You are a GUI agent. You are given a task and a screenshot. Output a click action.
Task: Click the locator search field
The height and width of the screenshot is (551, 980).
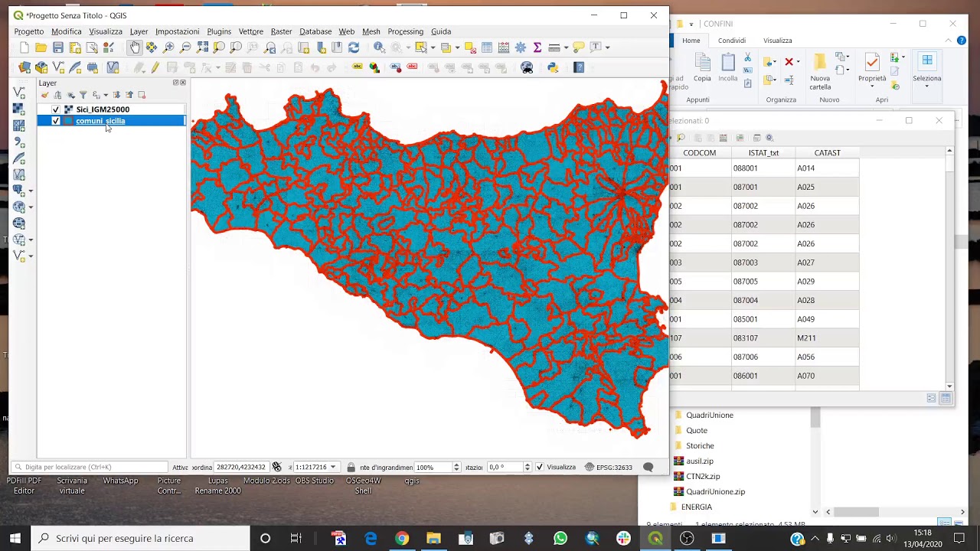tap(92, 467)
